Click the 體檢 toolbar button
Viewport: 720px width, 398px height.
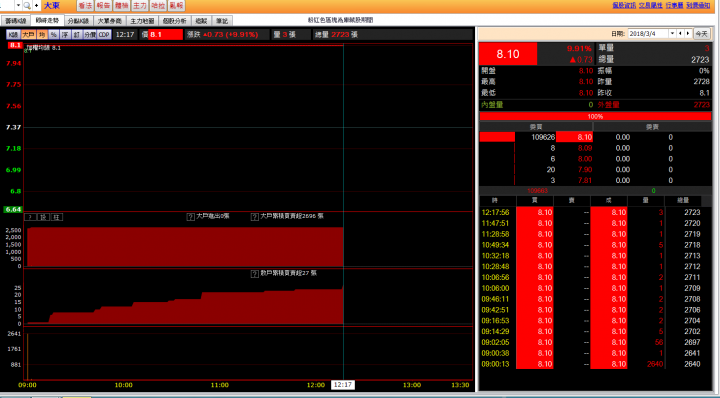click(x=121, y=6)
